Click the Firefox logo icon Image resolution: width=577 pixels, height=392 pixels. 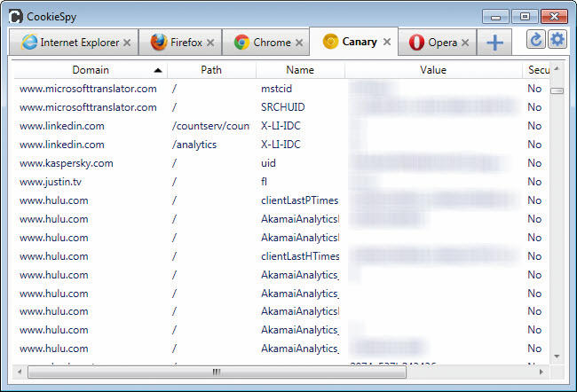[159, 42]
